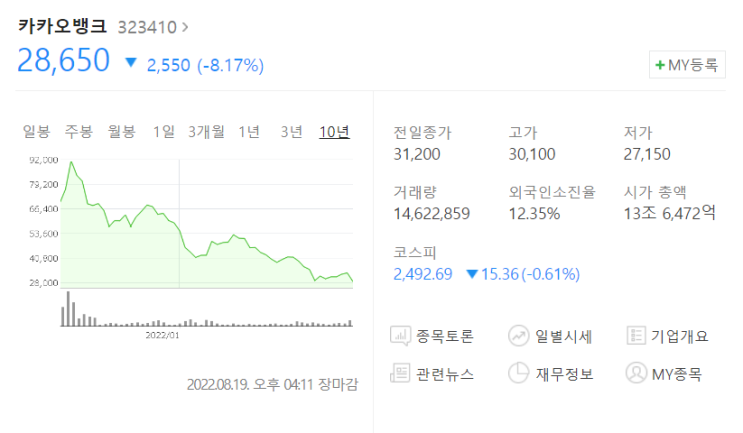Open the MY종목 profile icon
This screenshot has height=433, width=743.
point(636,373)
